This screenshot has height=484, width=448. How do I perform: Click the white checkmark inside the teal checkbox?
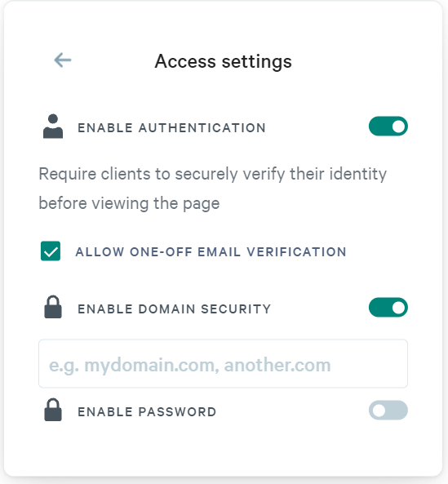[51, 252]
